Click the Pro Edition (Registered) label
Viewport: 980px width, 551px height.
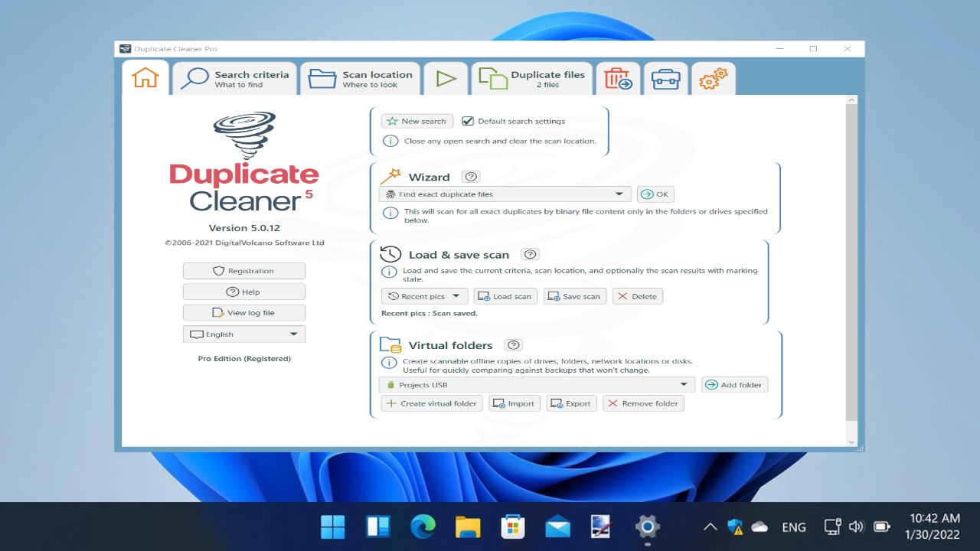point(244,358)
